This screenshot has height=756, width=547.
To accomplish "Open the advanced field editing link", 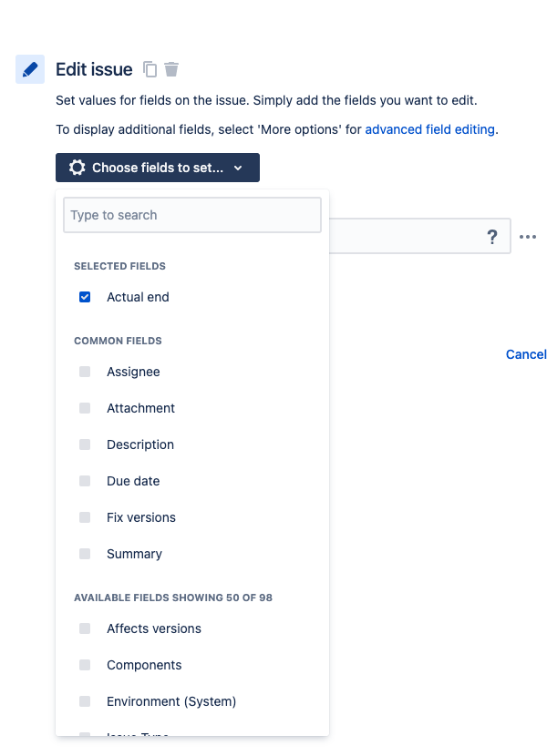I will coord(429,129).
